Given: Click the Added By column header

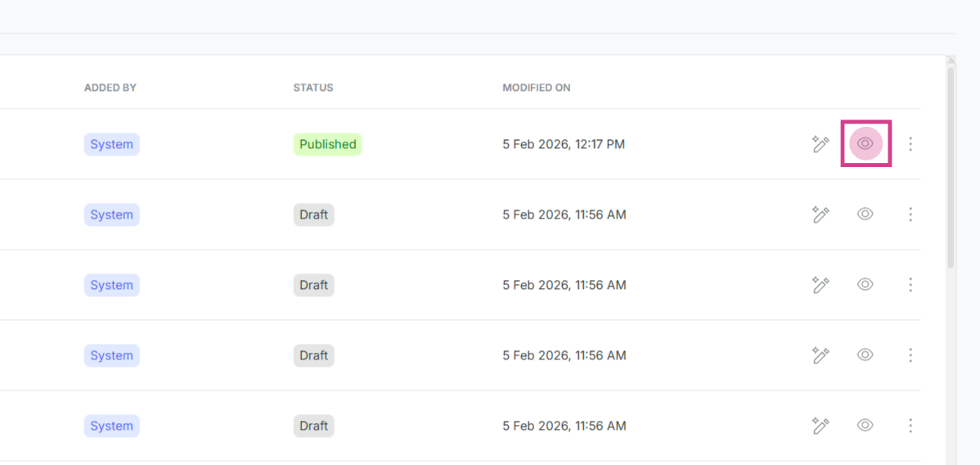Looking at the screenshot, I should coord(110,88).
